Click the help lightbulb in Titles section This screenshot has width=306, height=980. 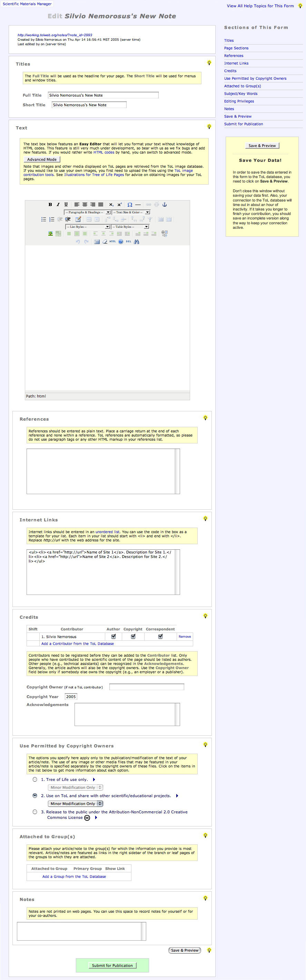click(x=209, y=63)
